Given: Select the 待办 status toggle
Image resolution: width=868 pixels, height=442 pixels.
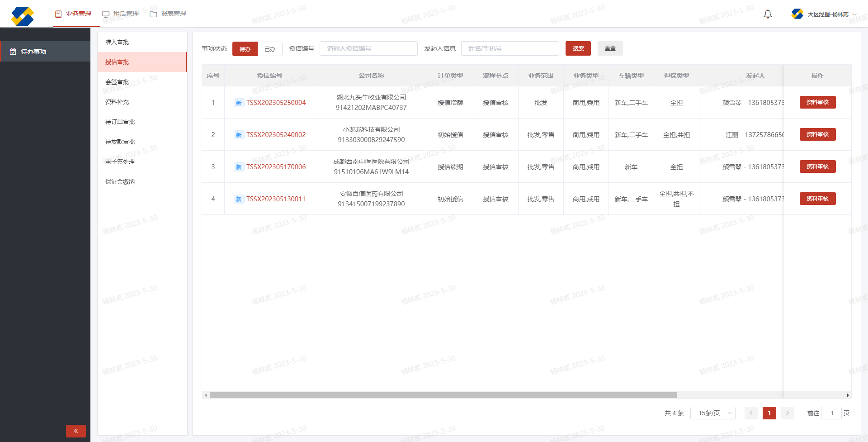Looking at the screenshot, I should 245,49.
